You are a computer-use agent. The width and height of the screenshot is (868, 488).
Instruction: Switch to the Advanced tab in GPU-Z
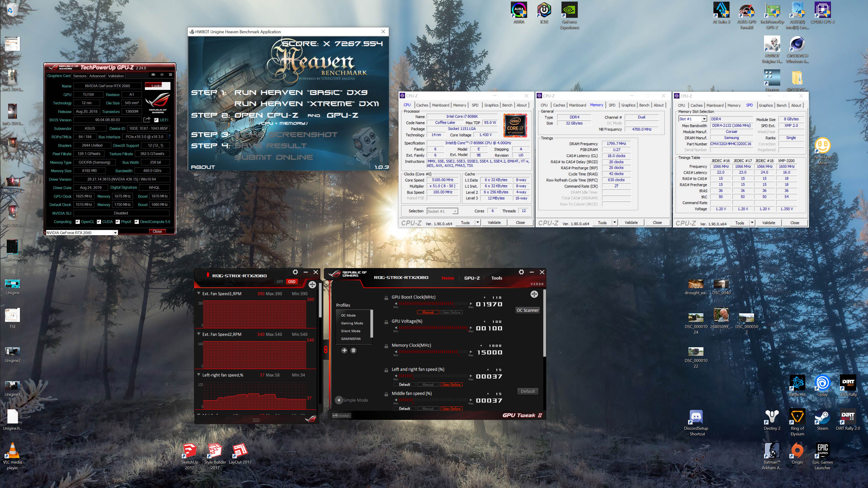pyautogui.click(x=97, y=76)
